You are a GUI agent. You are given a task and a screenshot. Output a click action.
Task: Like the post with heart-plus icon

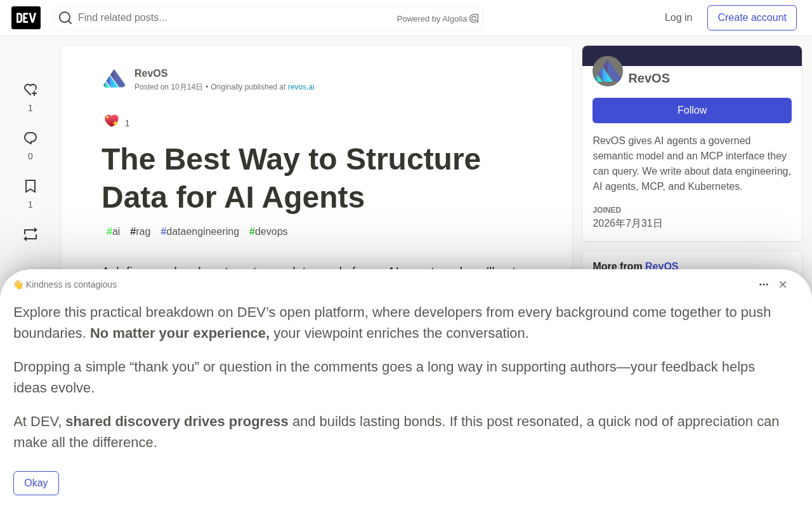[x=30, y=90]
